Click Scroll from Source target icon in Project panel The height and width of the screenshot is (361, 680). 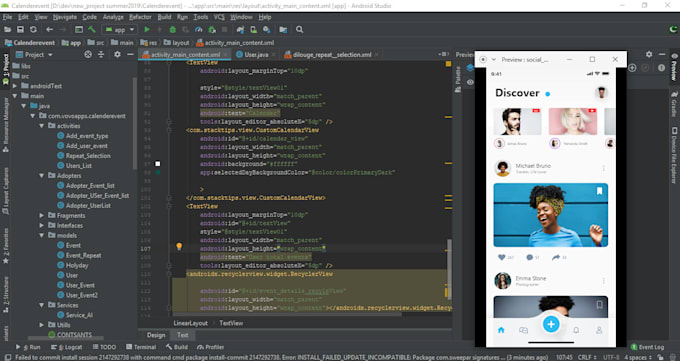(x=88, y=54)
